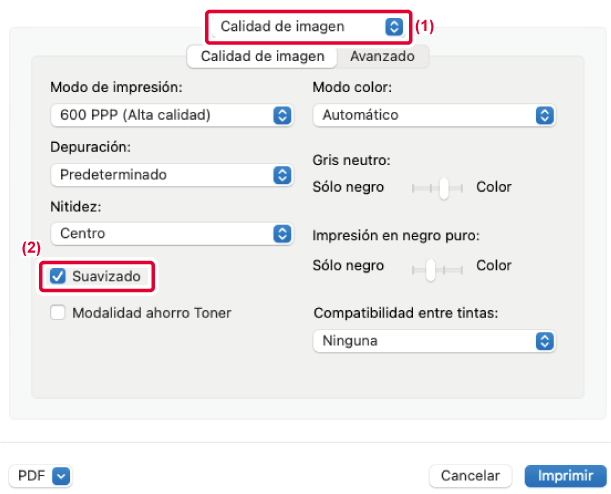
Task: Click arrows icon on Modo de impresión
Action: [281, 115]
